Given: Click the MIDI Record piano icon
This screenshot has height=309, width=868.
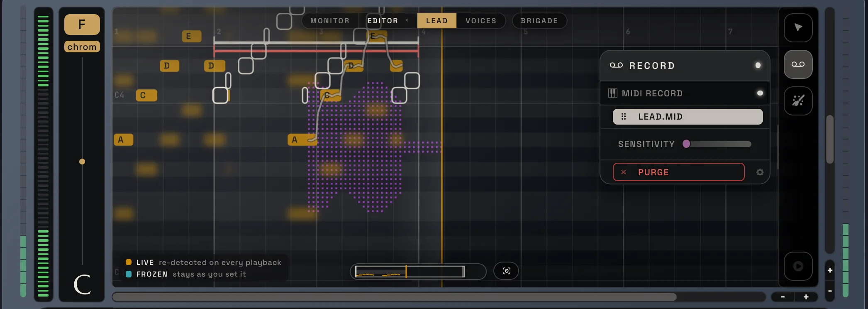Looking at the screenshot, I should pos(612,93).
